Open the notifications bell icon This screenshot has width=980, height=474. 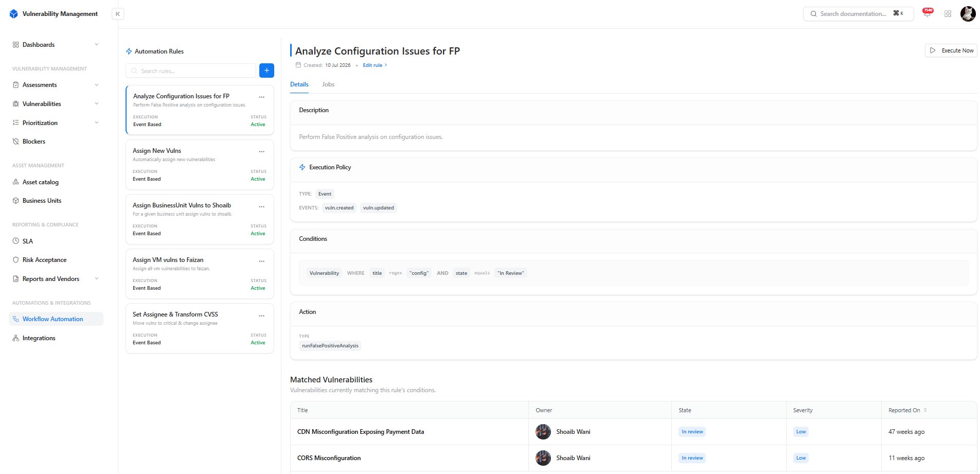pyautogui.click(x=927, y=14)
